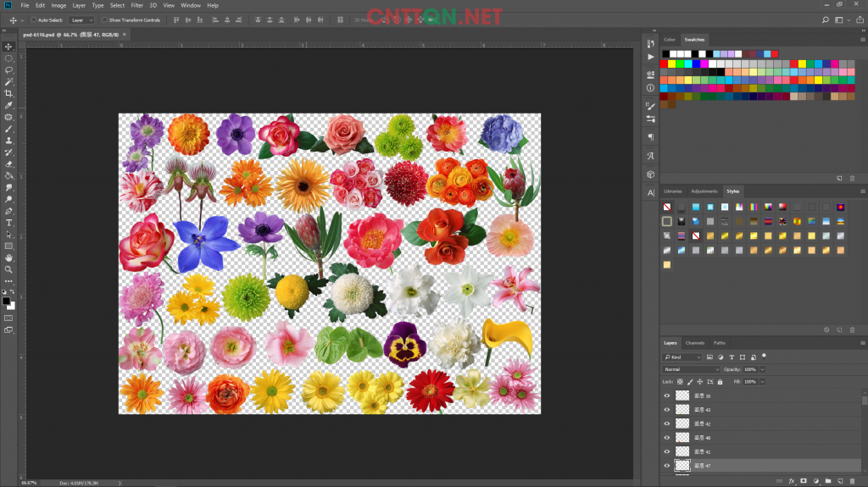Select the Horizontal Type tool

click(8, 223)
